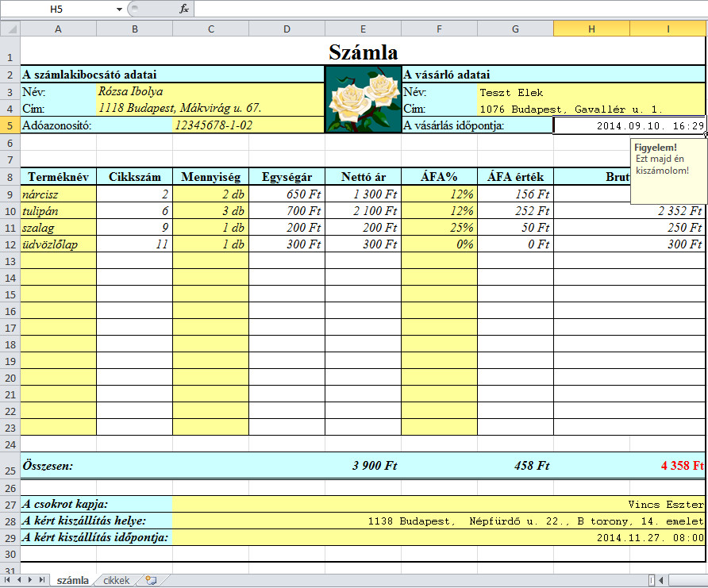Click the szalag product cell
Screen dimensions: 708x588
pos(58,228)
